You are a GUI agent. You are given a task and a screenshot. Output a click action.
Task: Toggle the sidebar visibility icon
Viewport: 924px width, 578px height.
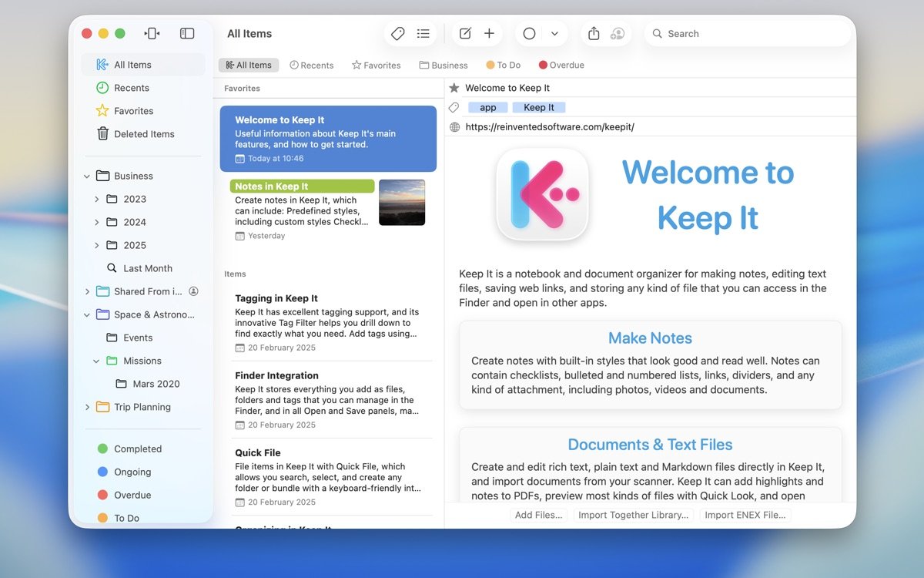click(x=186, y=33)
